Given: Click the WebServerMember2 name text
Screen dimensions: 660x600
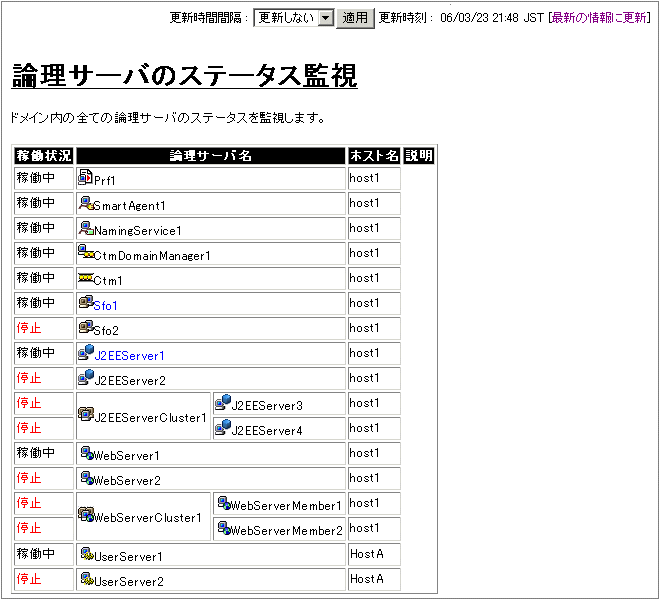Looking at the screenshot, I should [287, 531].
